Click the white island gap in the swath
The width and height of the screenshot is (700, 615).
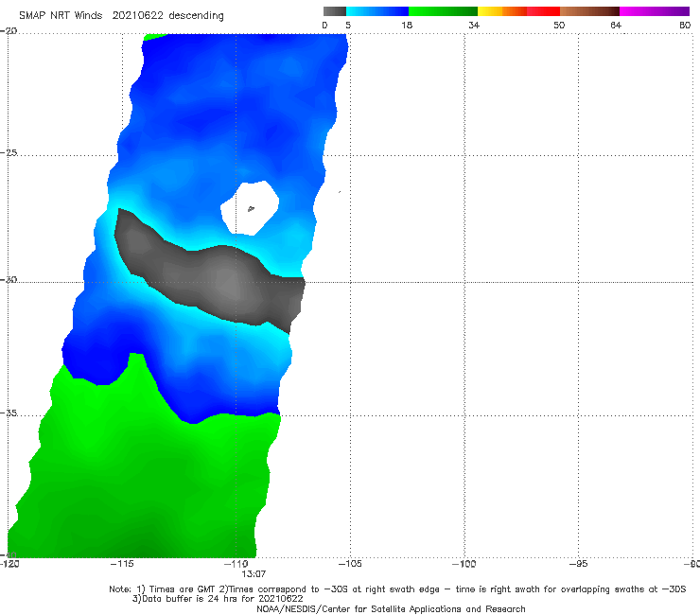pyautogui.click(x=250, y=207)
